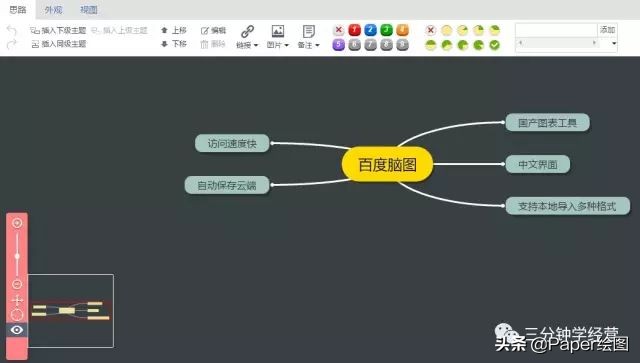Select the 国产图表工具 node
Screen dimensions: 640x363
point(547,122)
